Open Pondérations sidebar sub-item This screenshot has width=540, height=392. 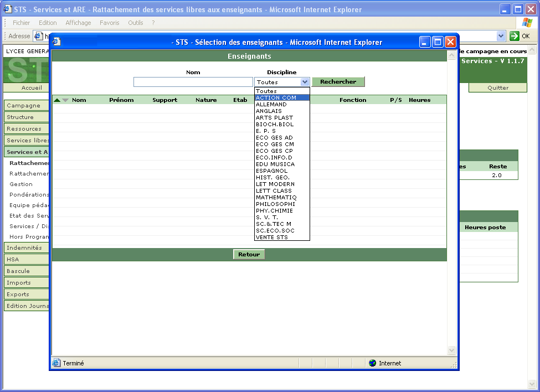29,194
